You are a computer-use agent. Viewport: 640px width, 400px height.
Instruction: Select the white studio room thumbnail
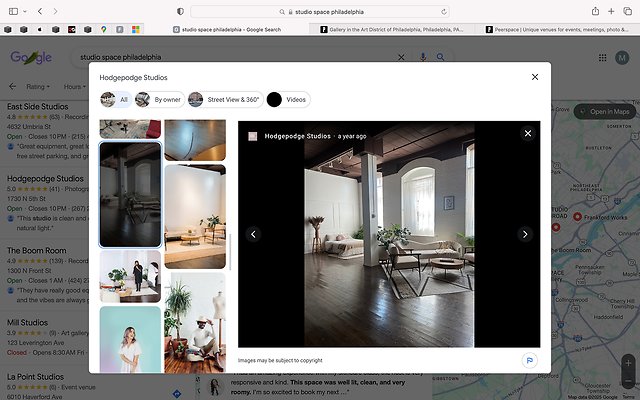195,216
